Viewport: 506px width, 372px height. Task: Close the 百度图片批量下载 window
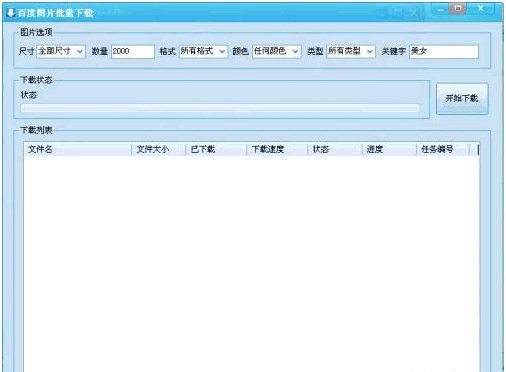(480, 8)
